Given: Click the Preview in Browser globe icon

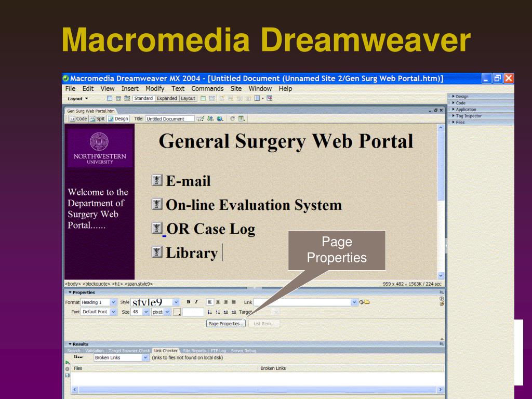Looking at the screenshot, I should tap(220, 119).
